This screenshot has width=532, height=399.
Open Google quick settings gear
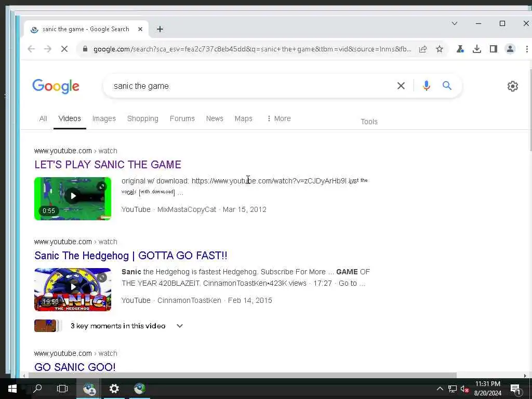(512, 86)
